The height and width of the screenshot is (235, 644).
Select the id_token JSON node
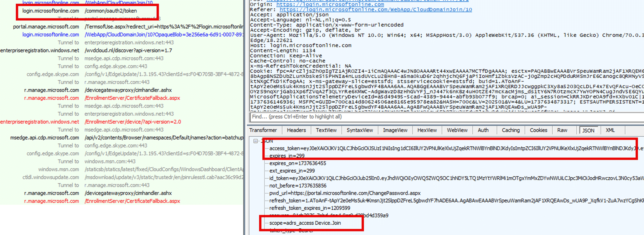pyautogui.click(x=457, y=178)
